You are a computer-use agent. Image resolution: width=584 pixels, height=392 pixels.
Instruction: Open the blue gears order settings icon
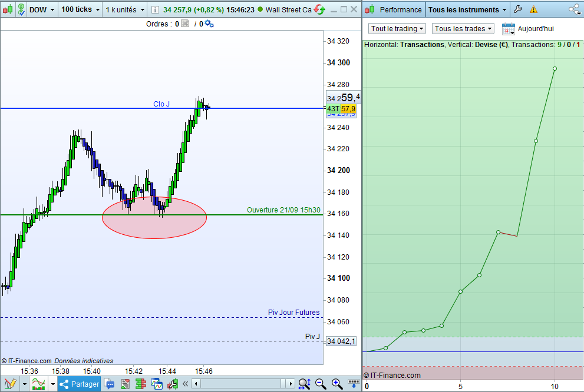(x=209, y=24)
